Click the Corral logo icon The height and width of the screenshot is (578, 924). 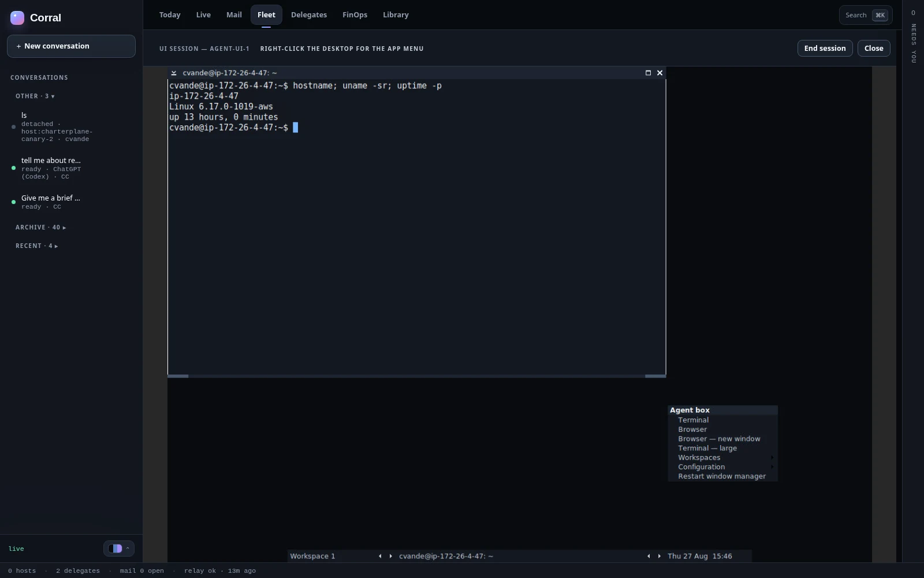[17, 18]
